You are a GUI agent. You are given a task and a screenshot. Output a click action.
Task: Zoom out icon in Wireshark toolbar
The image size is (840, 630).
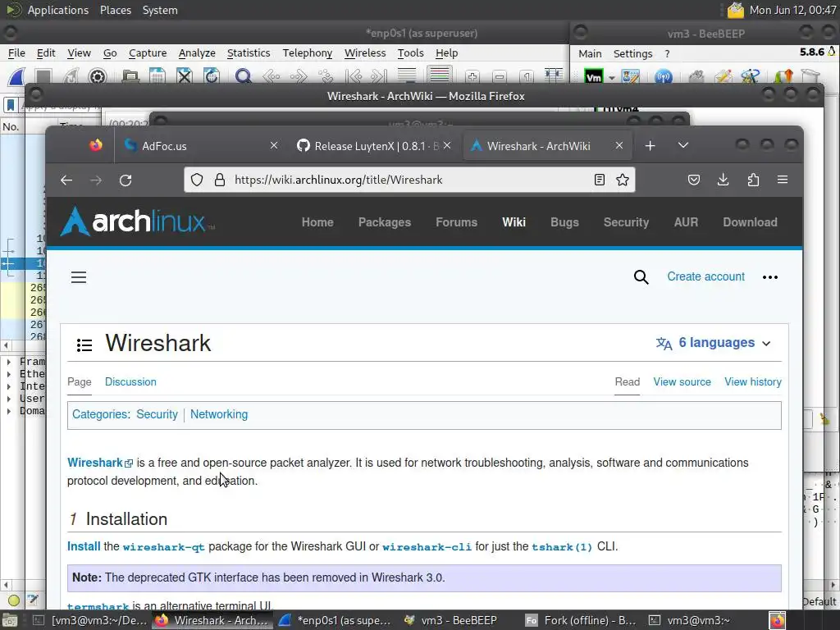500,76
